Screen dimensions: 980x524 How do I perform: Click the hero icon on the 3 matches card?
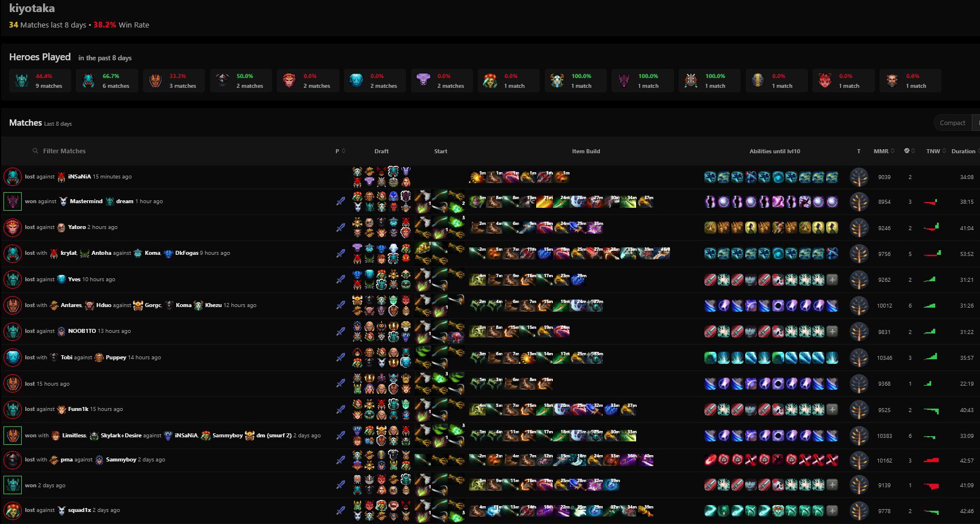click(x=156, y=81)
